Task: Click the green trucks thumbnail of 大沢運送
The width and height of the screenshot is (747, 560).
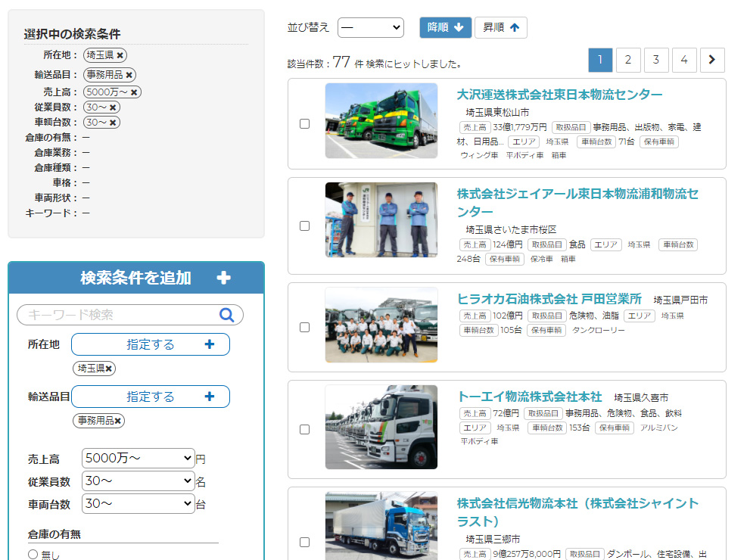Action: pos(381,121)
